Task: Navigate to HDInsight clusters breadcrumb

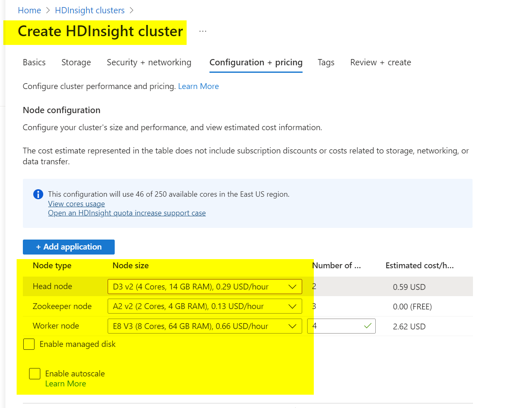Action: [90, 10]
